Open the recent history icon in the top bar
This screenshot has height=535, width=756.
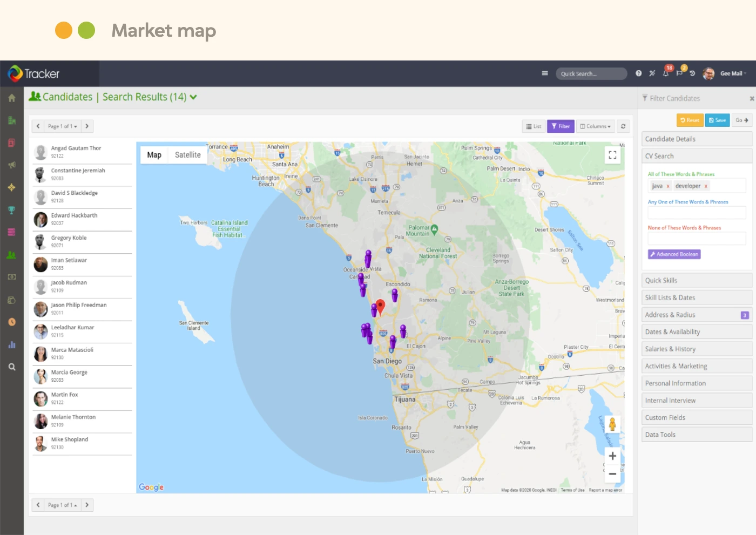[x=692, y=73]
